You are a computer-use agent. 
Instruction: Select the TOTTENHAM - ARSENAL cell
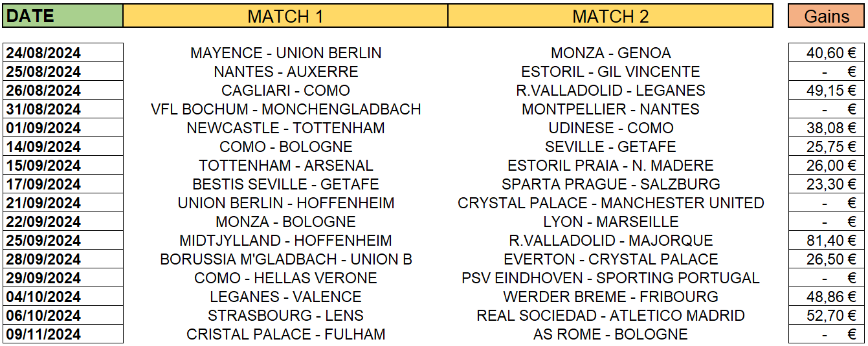tap(285, 166)
